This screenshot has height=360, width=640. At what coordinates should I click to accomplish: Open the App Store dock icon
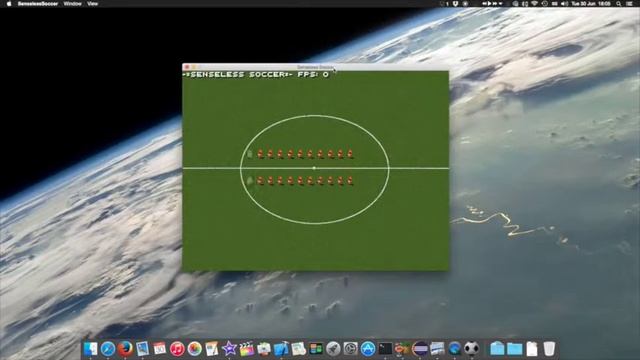(x=368, y=349)
